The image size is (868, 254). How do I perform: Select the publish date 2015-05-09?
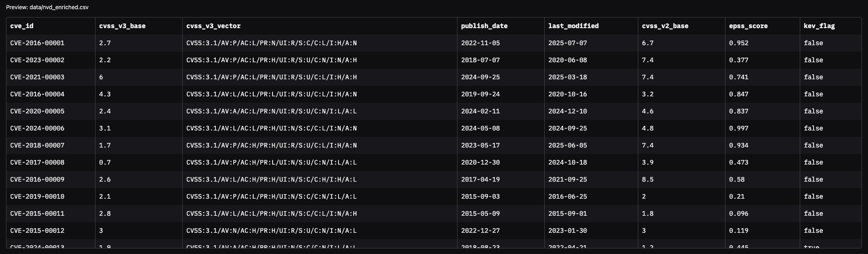click(480, 214)
